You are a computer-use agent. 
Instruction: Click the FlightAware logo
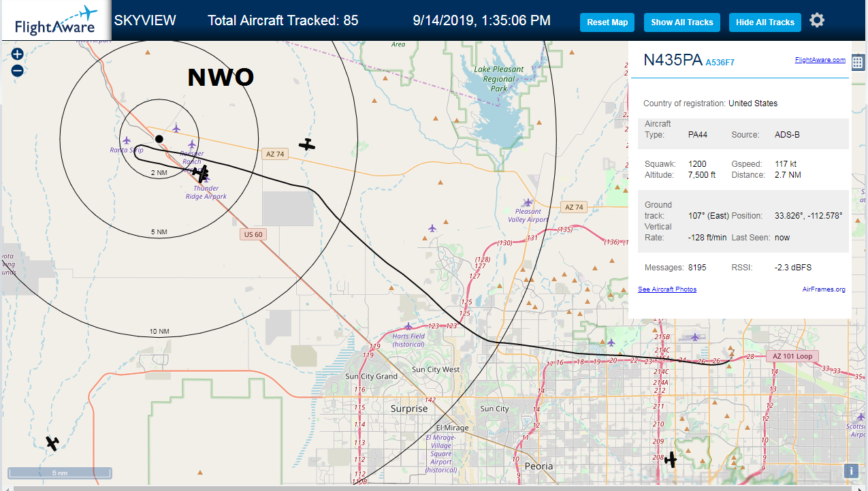[x=56, y=20]
